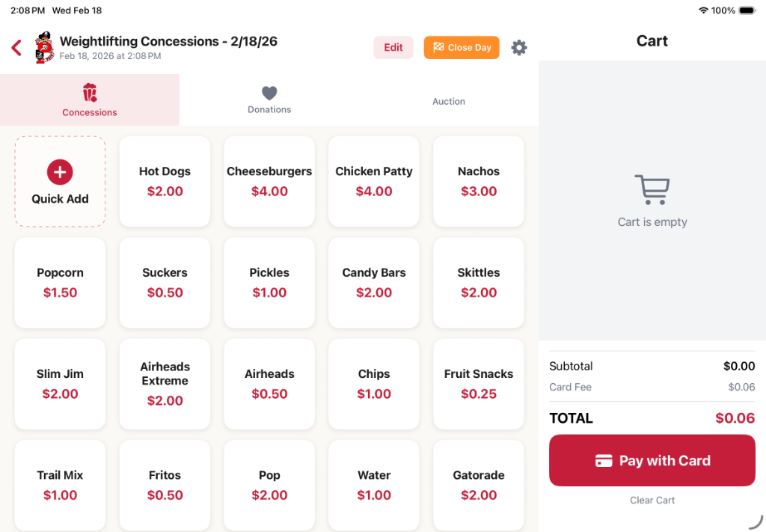Select the Nachos item tile

(x=478, y=181)
